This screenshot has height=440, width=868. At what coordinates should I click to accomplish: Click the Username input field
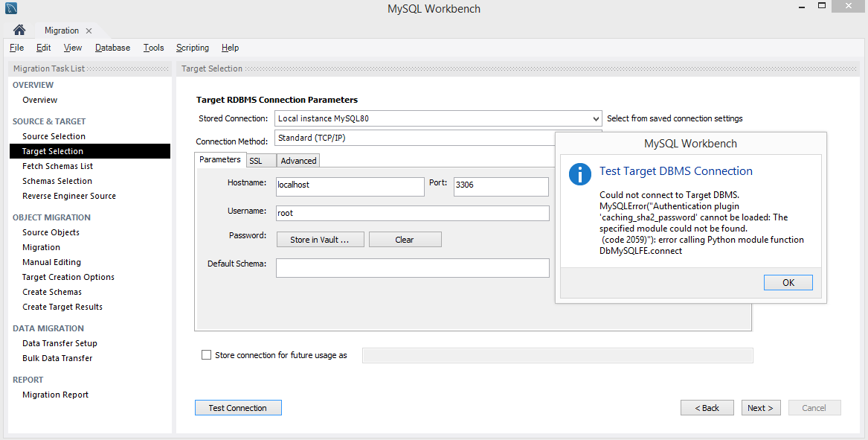pos(412,214)
